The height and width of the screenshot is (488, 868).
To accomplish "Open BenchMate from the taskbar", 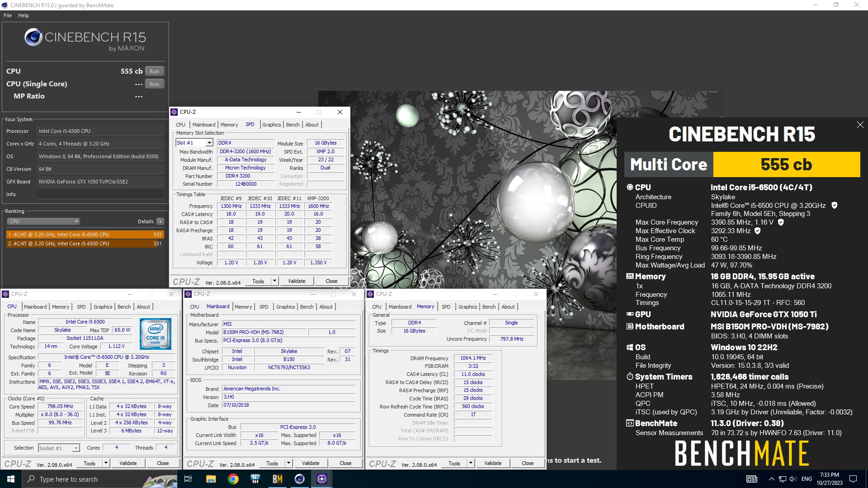I will [x=278, y=479].
